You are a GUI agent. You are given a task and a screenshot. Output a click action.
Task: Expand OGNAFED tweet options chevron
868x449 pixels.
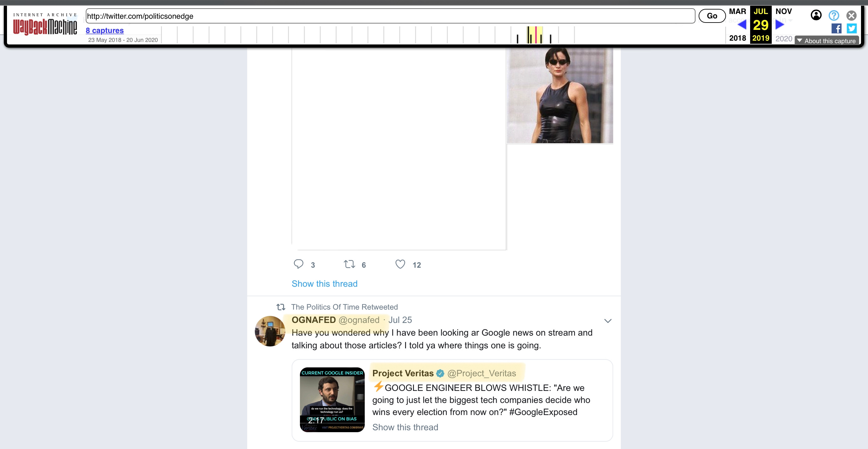[607, 321]
